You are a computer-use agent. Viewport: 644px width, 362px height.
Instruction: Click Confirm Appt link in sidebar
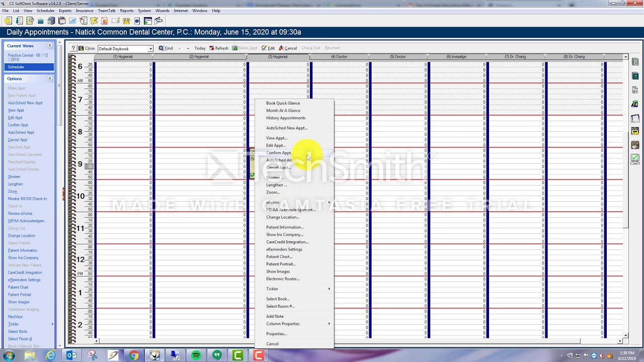[18, 125]
